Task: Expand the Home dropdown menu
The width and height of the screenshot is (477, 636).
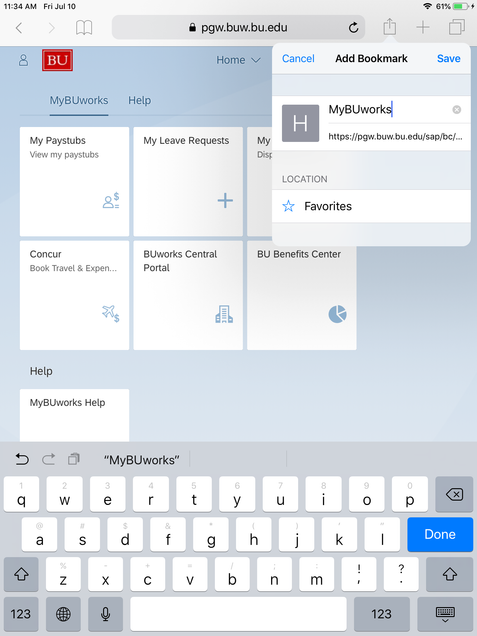Action: (x=238, y=60)
